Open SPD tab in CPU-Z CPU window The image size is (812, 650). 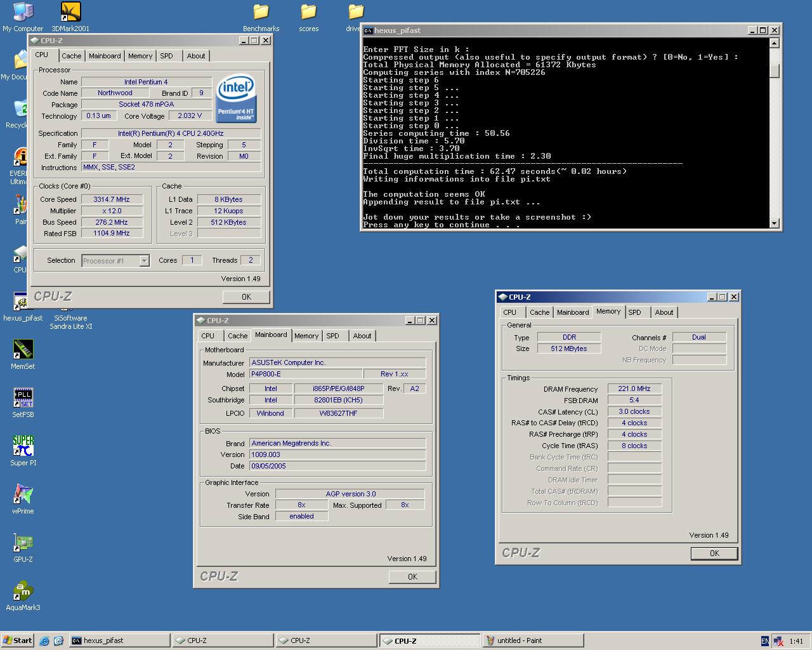point(167,56)
